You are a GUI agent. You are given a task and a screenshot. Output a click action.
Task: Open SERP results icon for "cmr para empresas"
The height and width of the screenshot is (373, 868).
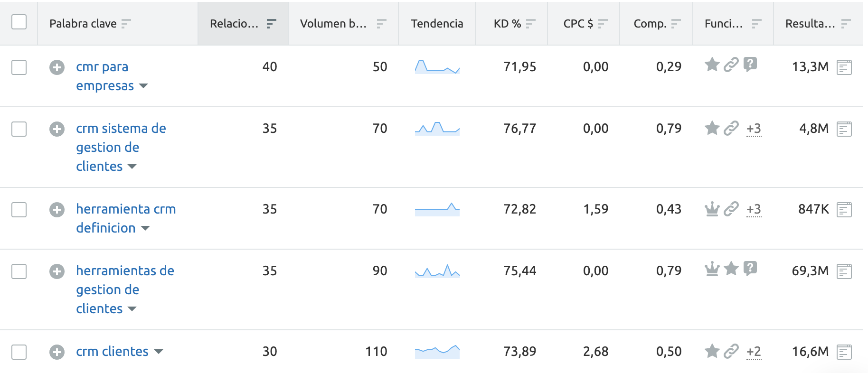tap(844, 67)
